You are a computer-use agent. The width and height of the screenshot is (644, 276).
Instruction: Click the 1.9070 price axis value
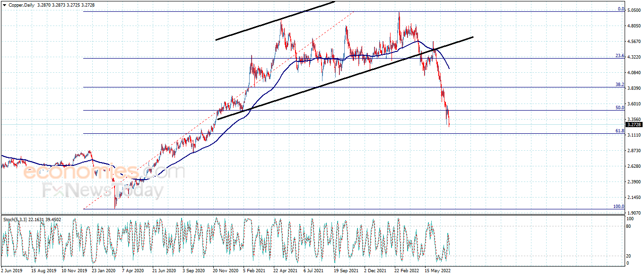pyautogui.click(x=634, y=213)
